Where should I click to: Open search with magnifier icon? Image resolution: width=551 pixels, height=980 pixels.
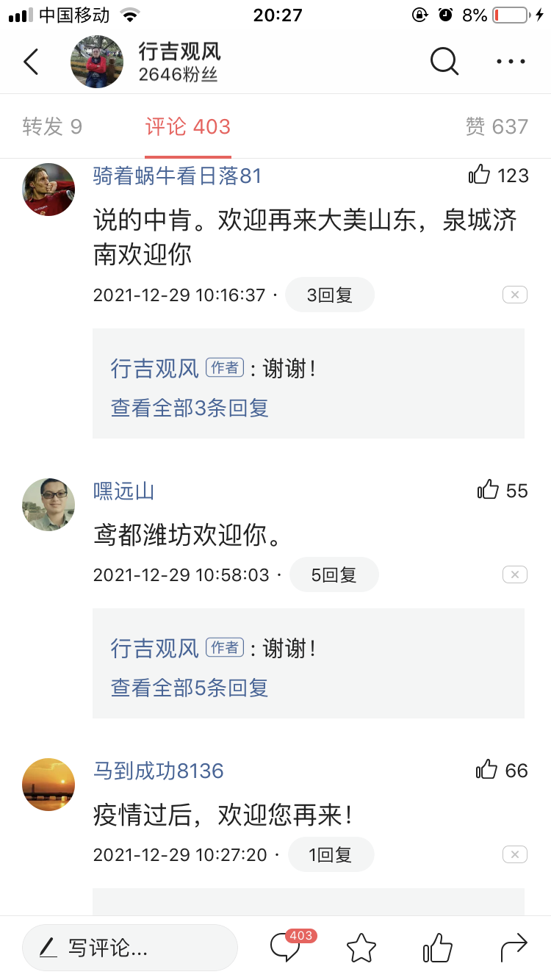click(444, 62)
